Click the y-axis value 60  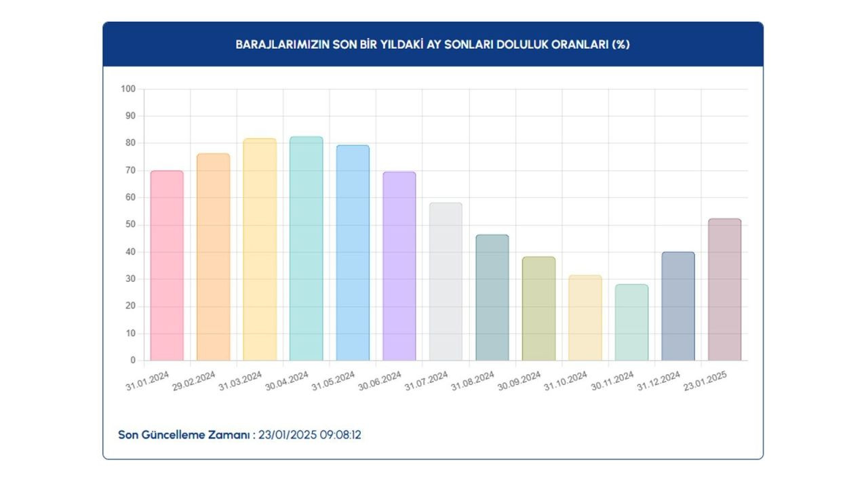(x=130, y=197)
